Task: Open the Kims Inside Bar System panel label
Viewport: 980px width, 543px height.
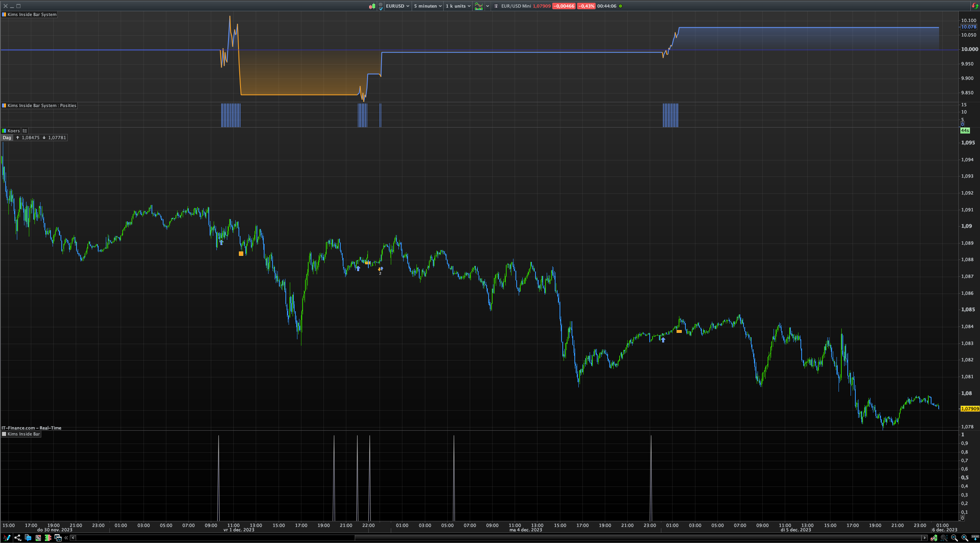Action: coord(30,14)
